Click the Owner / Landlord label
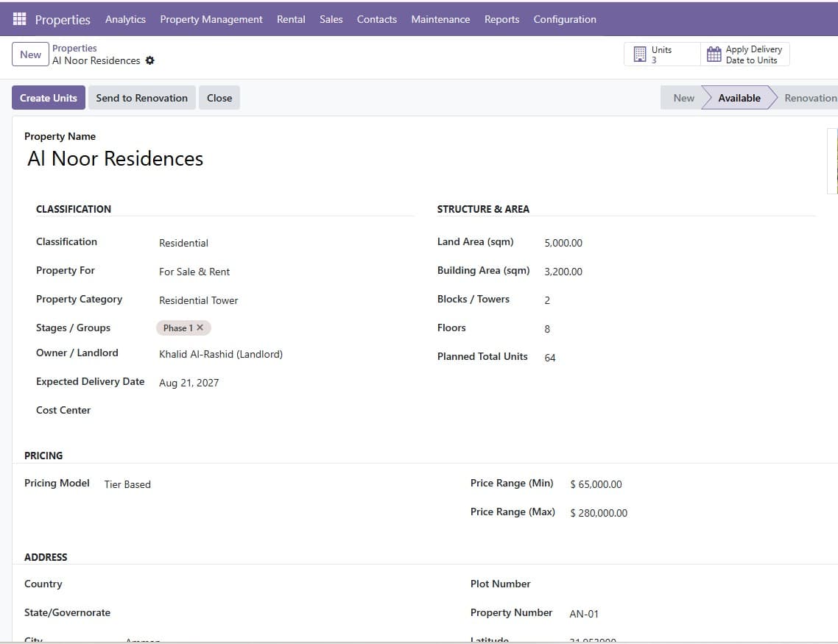The height and width of the screenshot is (644, 838). [x=77, y=353]
